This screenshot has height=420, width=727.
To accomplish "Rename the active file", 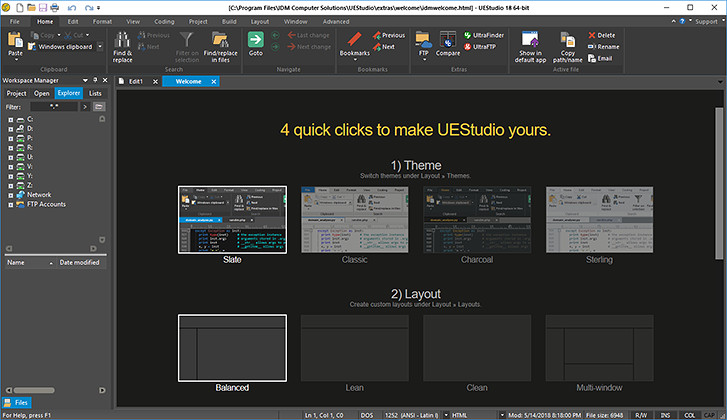I will click(604, 47).
